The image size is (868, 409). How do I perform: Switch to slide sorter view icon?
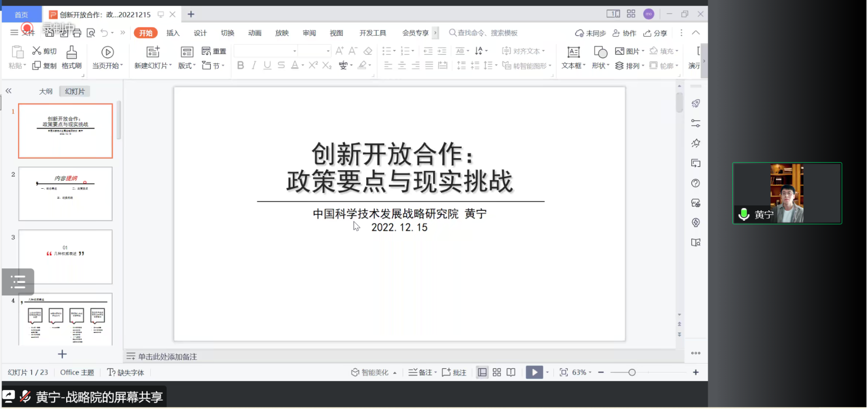pyautogui.click(x=497, y=372)
